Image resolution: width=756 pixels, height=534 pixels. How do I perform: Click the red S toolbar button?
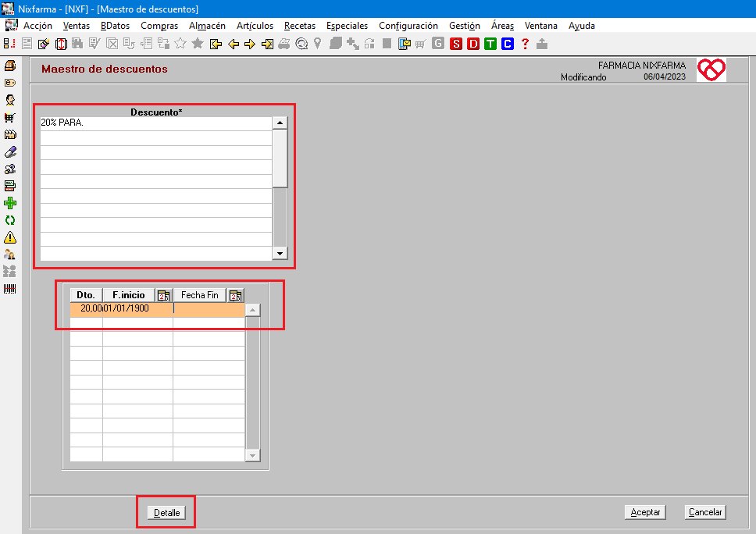455,44
